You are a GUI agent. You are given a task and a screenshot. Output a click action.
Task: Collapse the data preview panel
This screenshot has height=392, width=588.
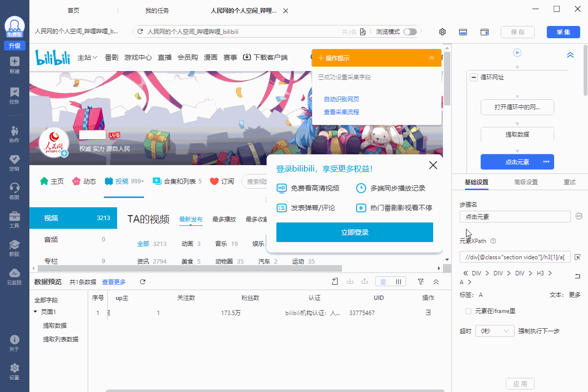click(436, 282)
